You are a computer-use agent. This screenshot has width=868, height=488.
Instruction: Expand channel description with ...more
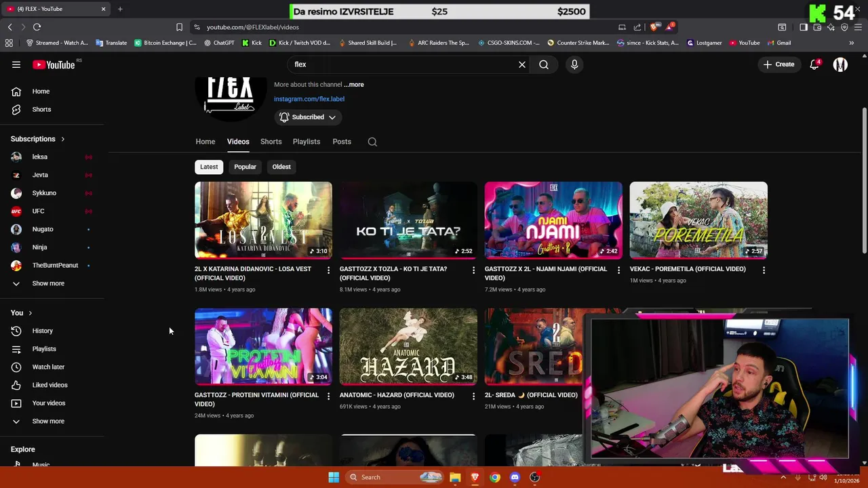pyautogui.click(x=354, y=85)
